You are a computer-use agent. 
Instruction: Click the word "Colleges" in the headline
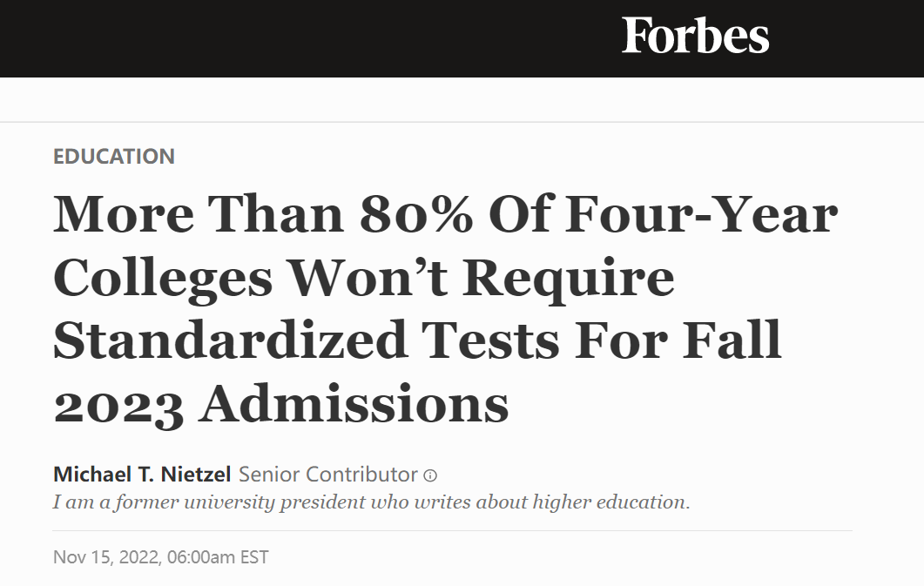tap(163, 280)
